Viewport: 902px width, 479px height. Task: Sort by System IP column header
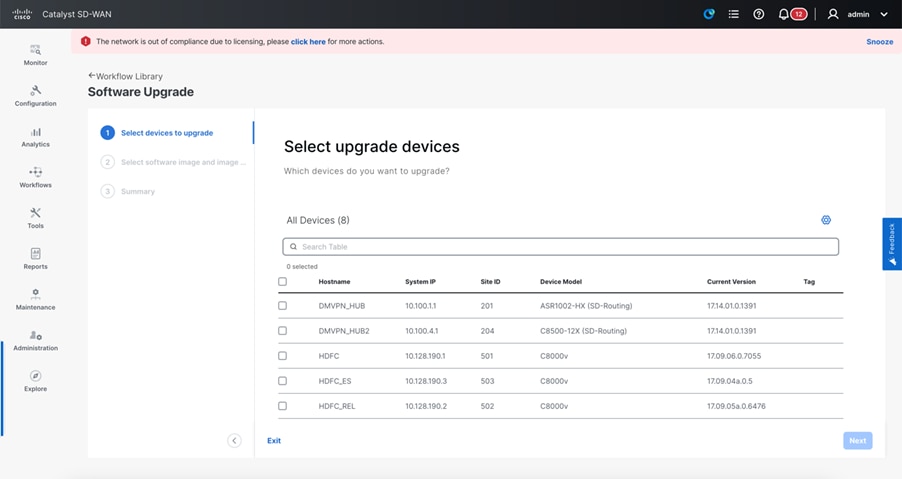click(x=420, y=282)
